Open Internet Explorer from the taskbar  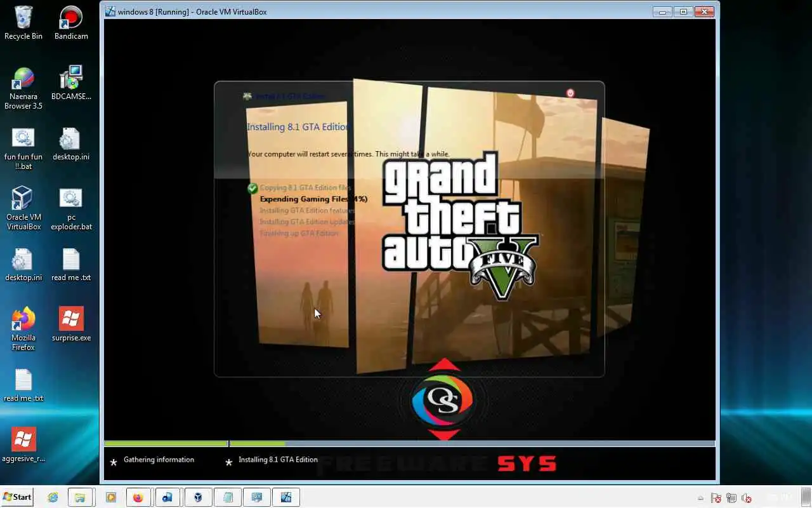point(53,497)
